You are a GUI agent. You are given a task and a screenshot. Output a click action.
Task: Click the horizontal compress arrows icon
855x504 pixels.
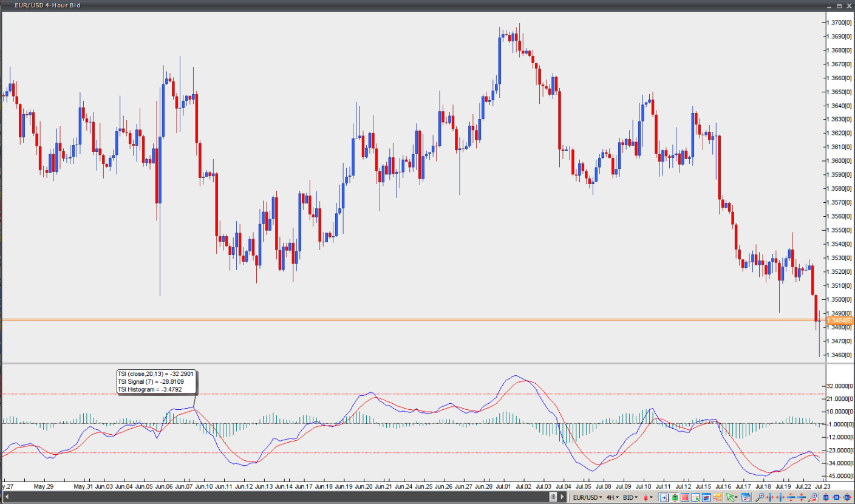click(x=781, y=498)
